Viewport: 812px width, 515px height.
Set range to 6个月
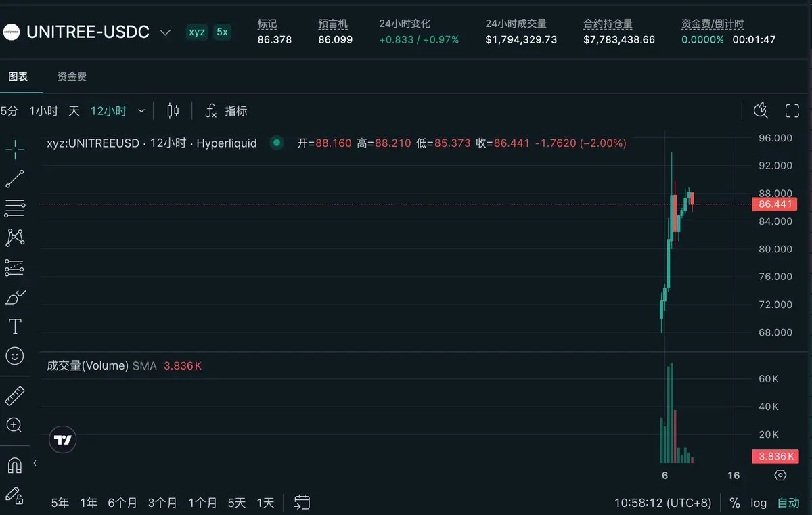[122, 503]
